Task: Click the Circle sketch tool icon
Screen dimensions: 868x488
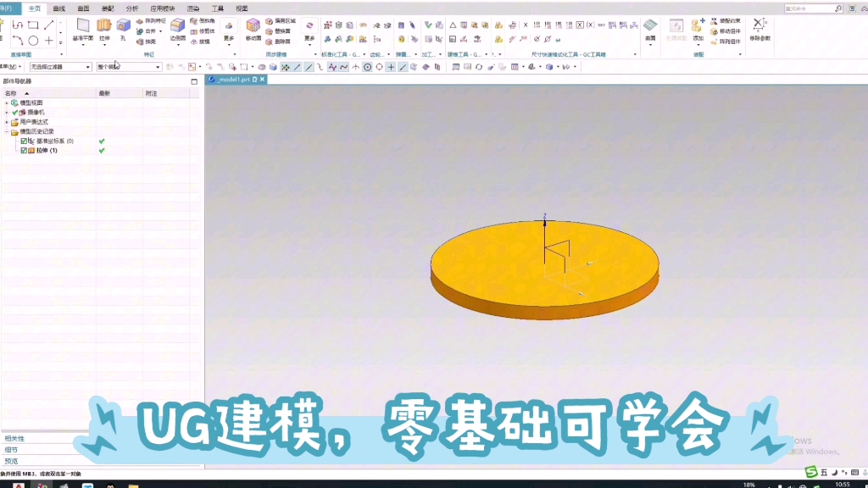Action: [34, 39]
